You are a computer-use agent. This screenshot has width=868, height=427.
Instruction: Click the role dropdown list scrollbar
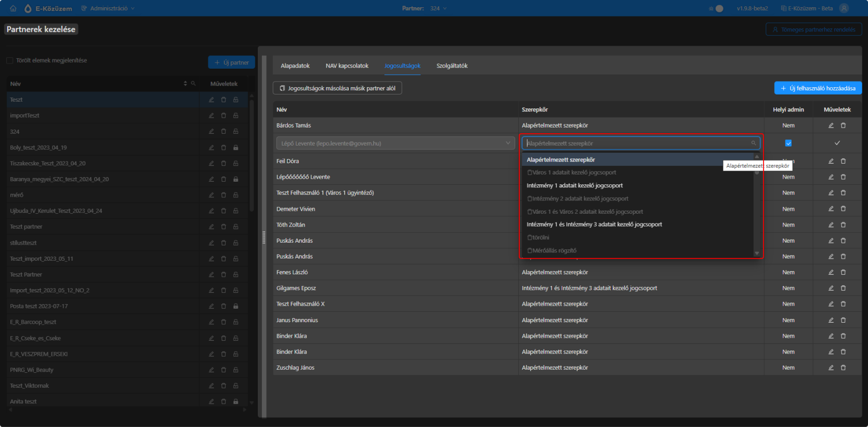click(757, 205)
